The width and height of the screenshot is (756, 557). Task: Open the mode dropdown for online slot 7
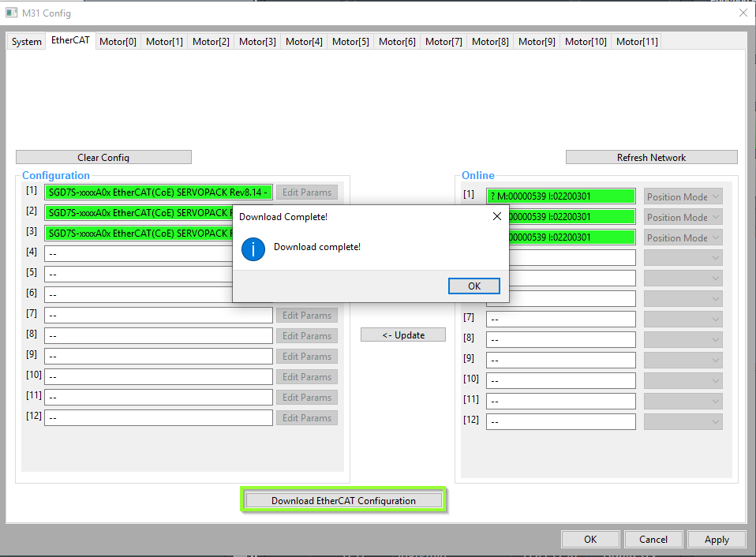pyautogui.click(x=683, y=319)
